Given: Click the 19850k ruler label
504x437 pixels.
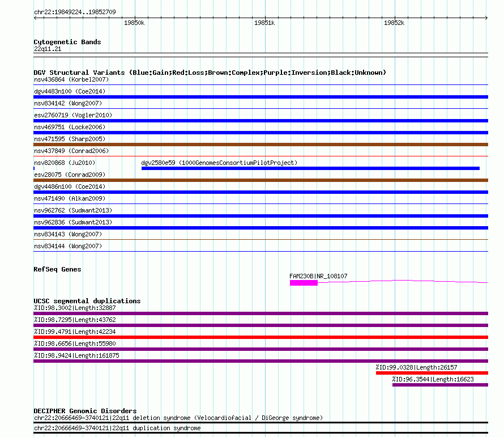Looking at the screenshot, I should pyautogui.click(x=134, y=23).
